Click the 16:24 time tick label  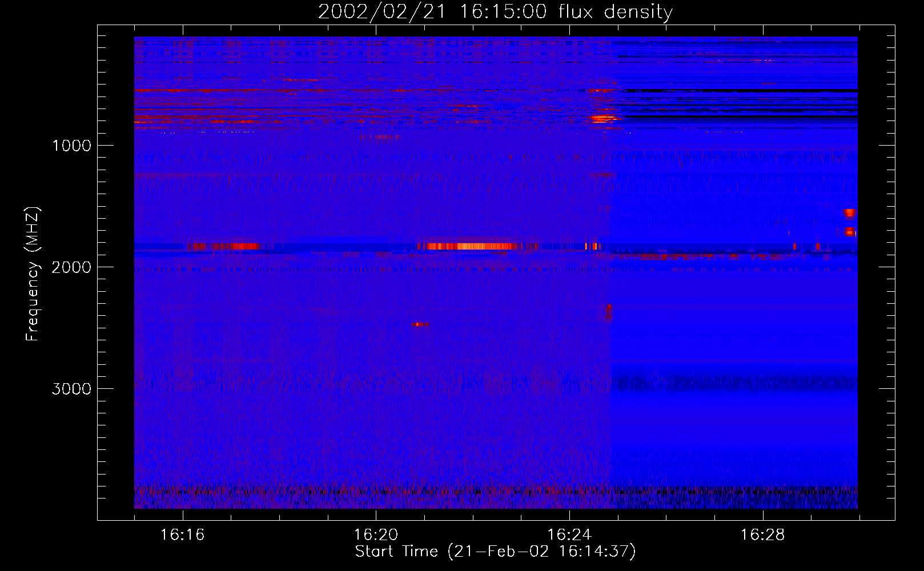(x=569, y=535)
